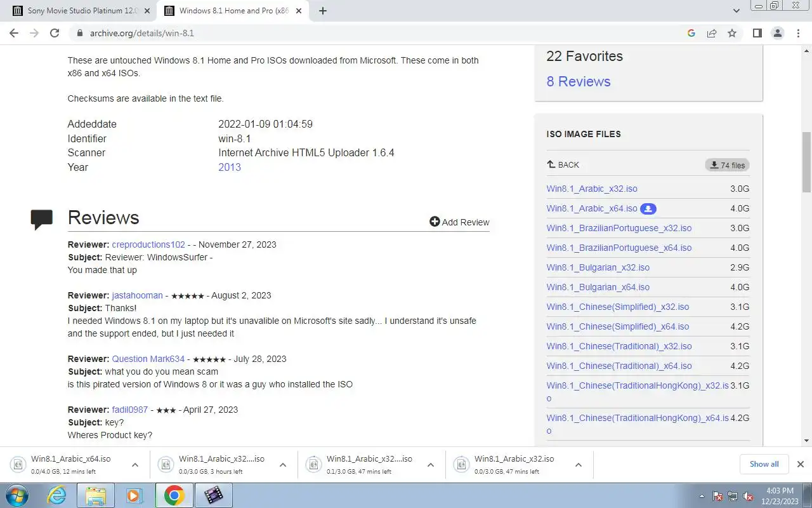
Task: Click the page vertical scrollbar thumb
Action: tap(806, 162)
